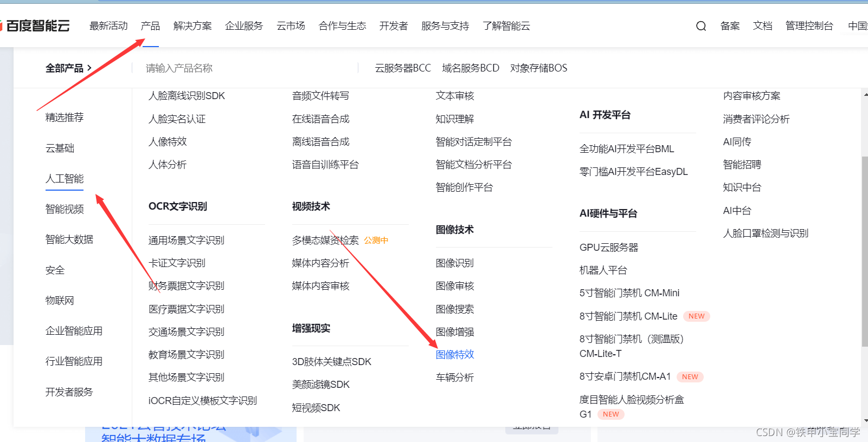This screenshot has height=442, width=868.
Task: Open the 通用场景文字识别 link
Action: tap(186, 240)
